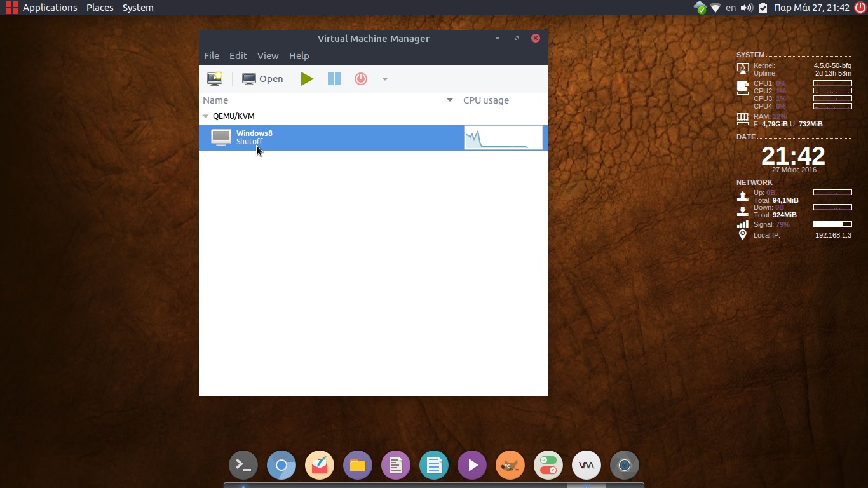Click the Virtual Machine Manager dock icon
Image resolution: width=868 pixels, height=488 pixels.
point(587,466)
